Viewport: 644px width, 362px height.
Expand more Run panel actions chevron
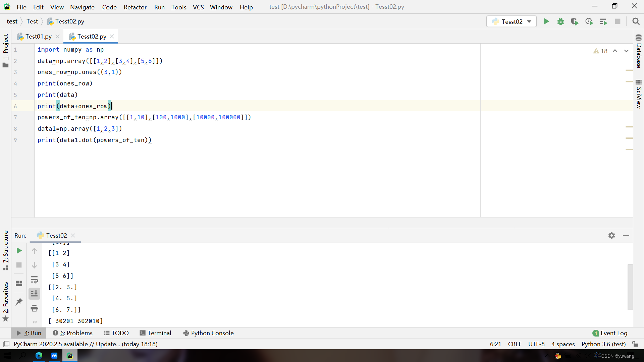pos(35,322)
